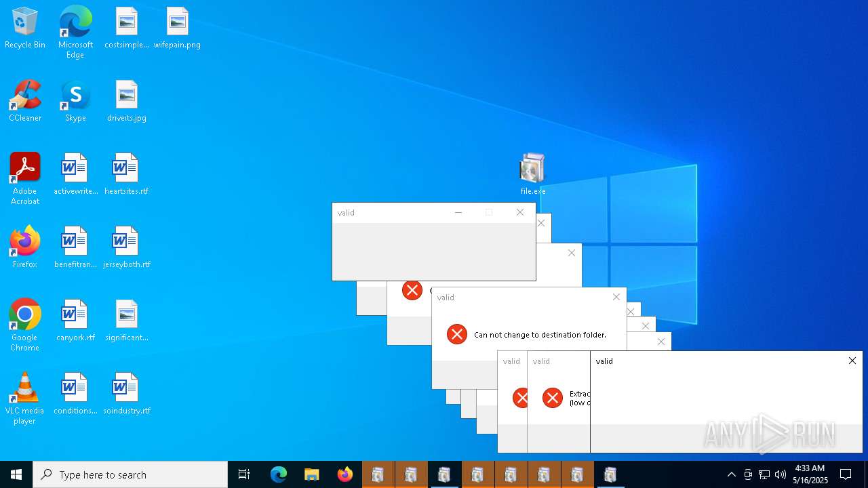The width and height of the screenshot is (868, 488).
Task: Open the clock showing 4:33 AM
Action: click(x=810, y=474)
